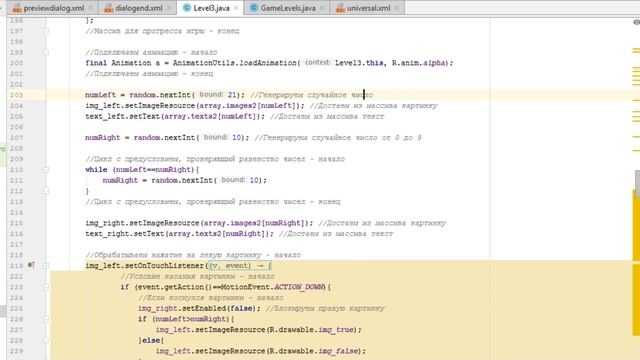Click 'R.anim.alpha' on line 200

click(x=418, y=63)
